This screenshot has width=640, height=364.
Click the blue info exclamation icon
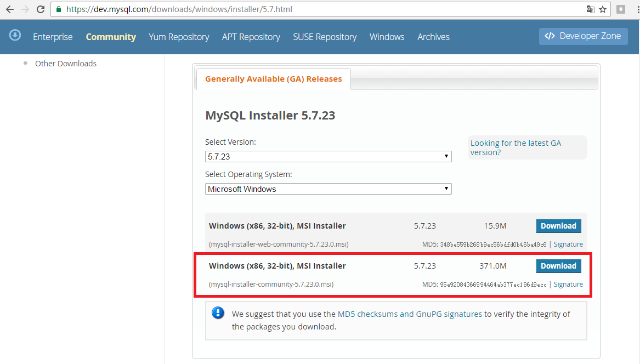click(218, 313)
